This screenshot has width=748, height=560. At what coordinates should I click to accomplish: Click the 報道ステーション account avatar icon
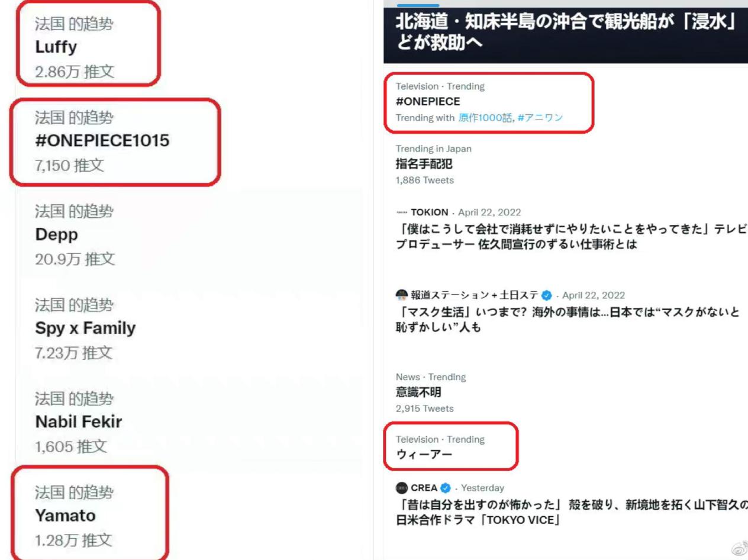point(402,296)
